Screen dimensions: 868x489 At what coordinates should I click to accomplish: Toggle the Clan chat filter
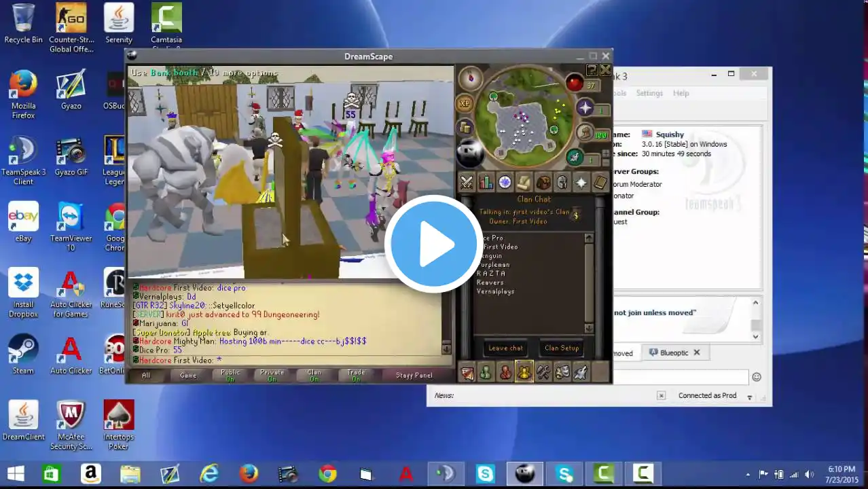pyautogui.click(x=314, y=375)
